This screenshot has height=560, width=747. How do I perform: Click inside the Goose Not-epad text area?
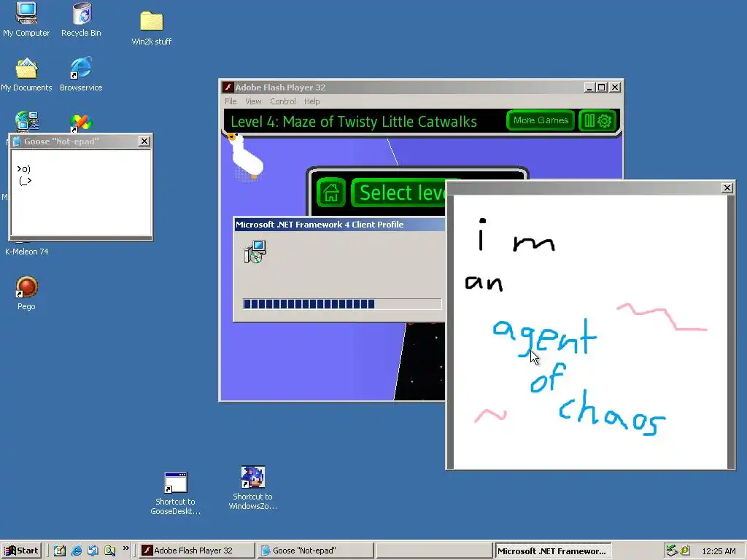(x=81, y=192)
